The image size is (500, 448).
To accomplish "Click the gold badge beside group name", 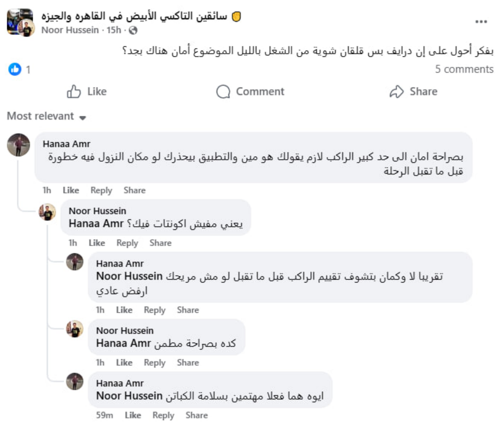I will [236, 16].
